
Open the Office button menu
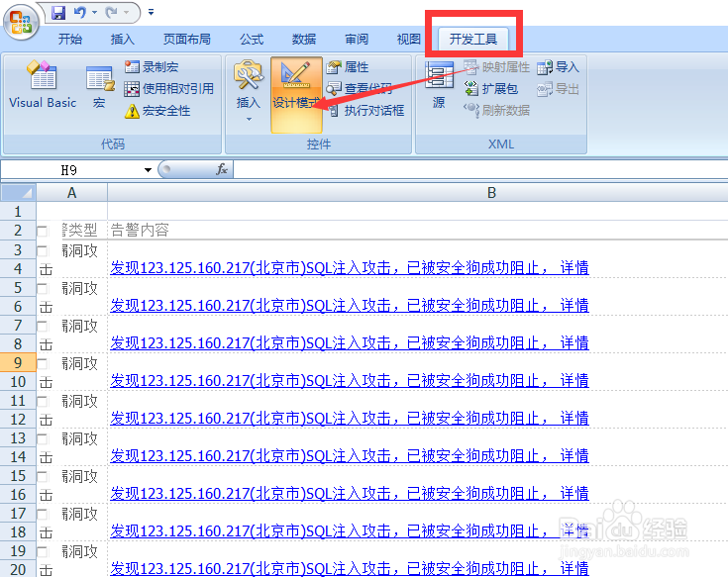click(21, 22)
